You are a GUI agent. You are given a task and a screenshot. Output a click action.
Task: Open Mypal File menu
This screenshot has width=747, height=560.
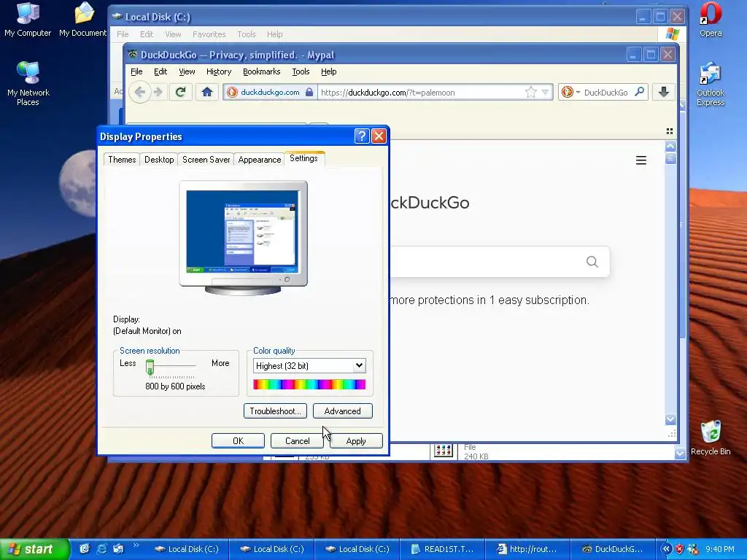point(136,71)
